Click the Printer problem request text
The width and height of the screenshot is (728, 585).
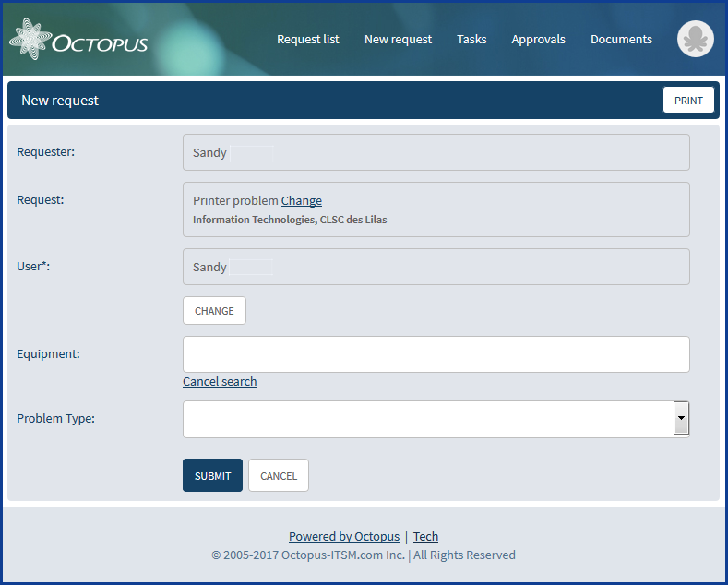click(x=235, y=200)
